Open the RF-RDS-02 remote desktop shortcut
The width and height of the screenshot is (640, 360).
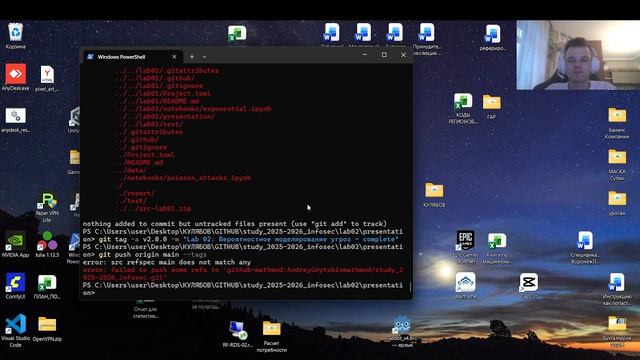pyautogui.click(x=238, y=334)
